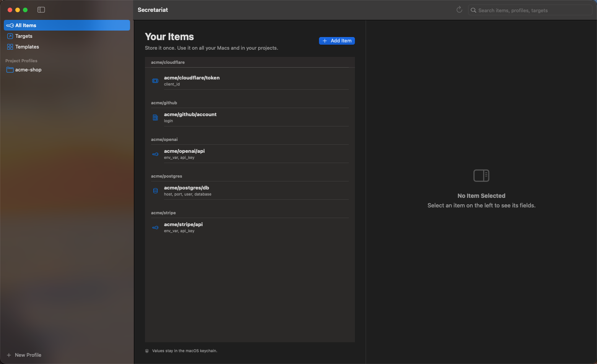Click the plus icon beside New Profile

pos(9,355)
